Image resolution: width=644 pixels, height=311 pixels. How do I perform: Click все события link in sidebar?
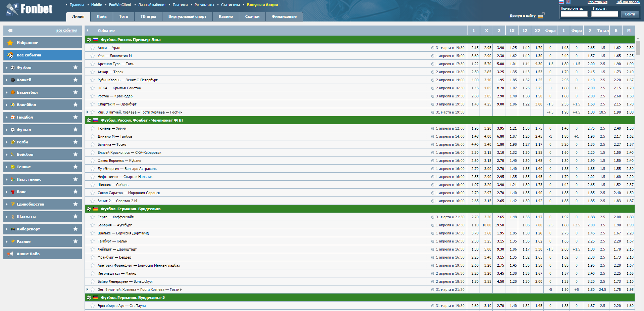tap(67, 31)
